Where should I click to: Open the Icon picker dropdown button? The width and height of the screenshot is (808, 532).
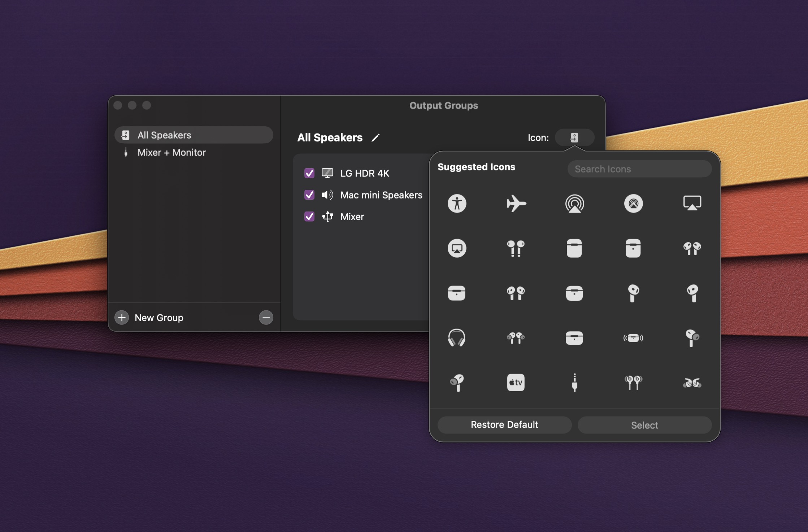(x=574, y=138)
